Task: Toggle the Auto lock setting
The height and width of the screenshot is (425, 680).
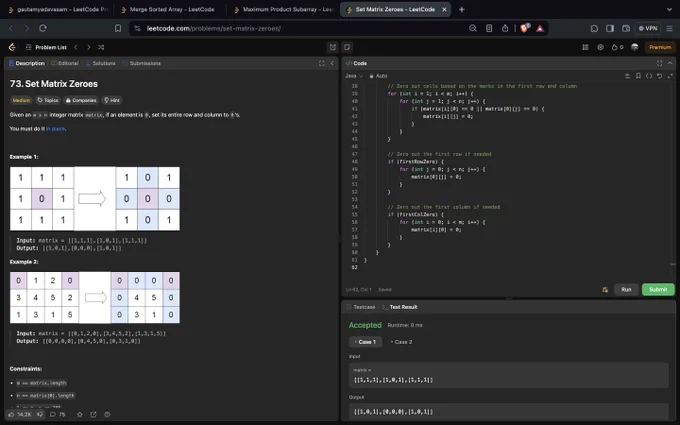Action: pos(378,76)
